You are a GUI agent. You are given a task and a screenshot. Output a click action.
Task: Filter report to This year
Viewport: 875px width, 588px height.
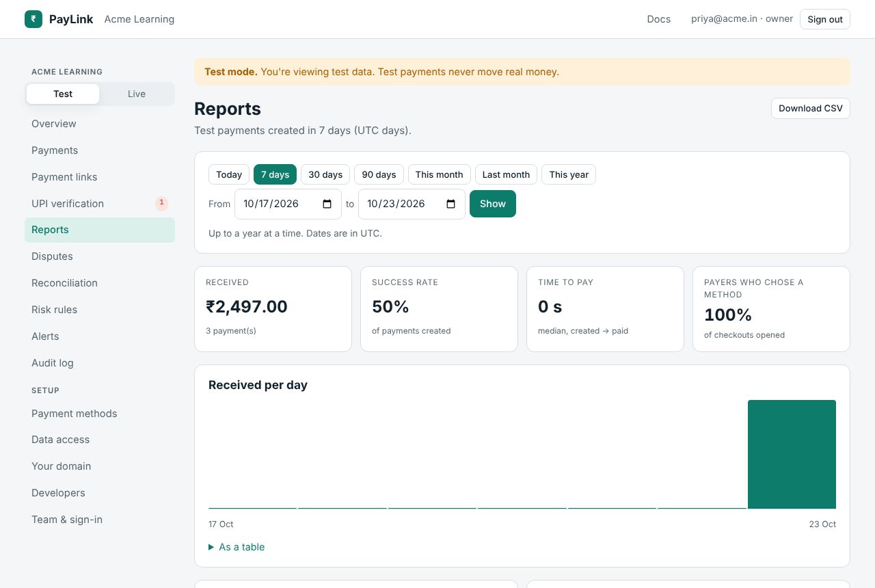coord(569,174)
